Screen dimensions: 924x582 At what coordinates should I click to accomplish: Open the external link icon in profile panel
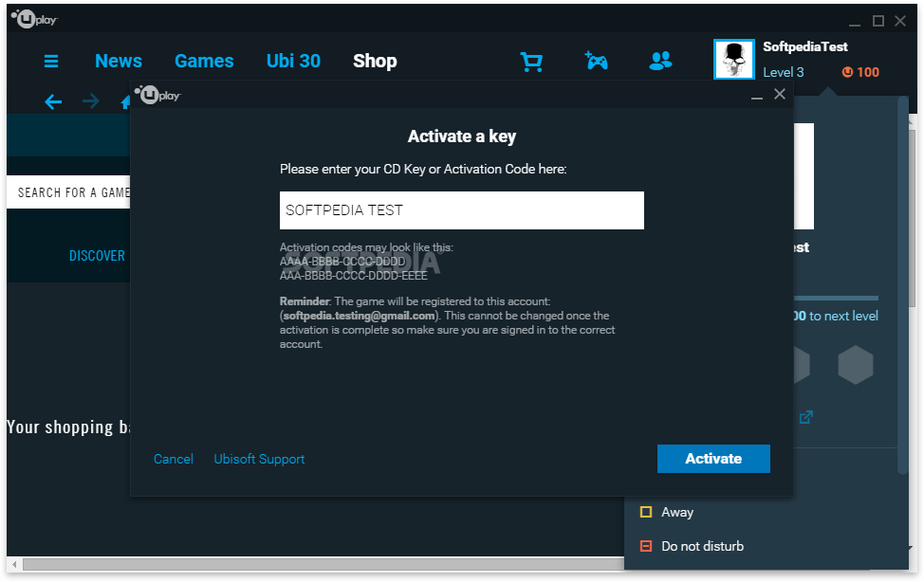point(805,417)
